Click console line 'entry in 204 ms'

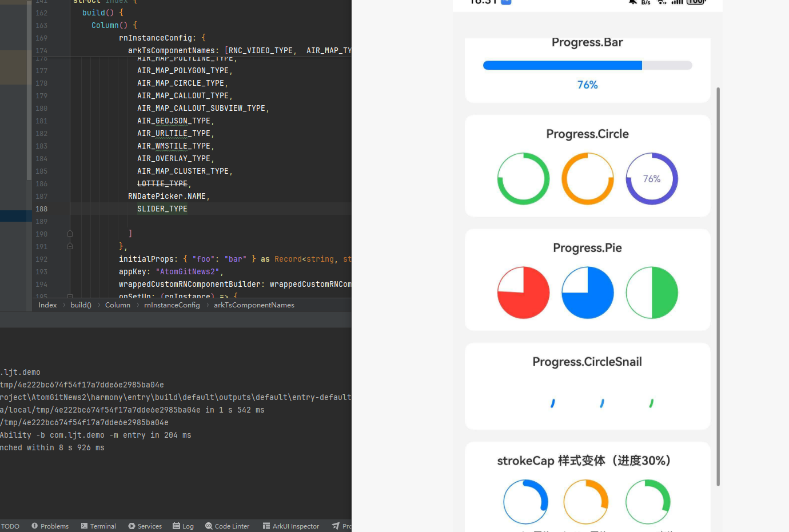(95, 435)
